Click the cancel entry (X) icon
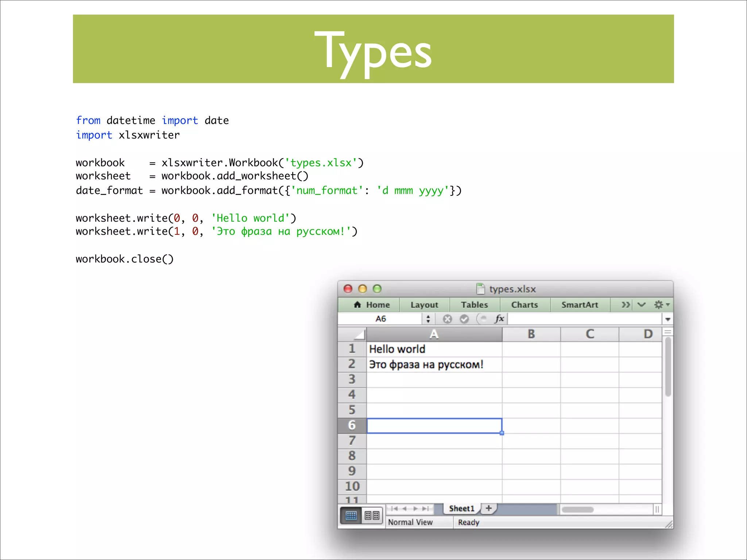Viewport: 747px width, 560px height. click(x=447, y=319)
